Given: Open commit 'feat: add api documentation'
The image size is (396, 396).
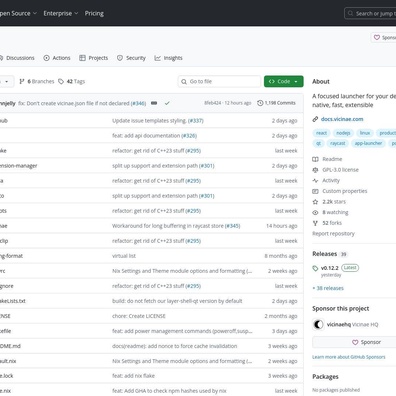Looking at the screenshot, I should [x=146, y=136].
